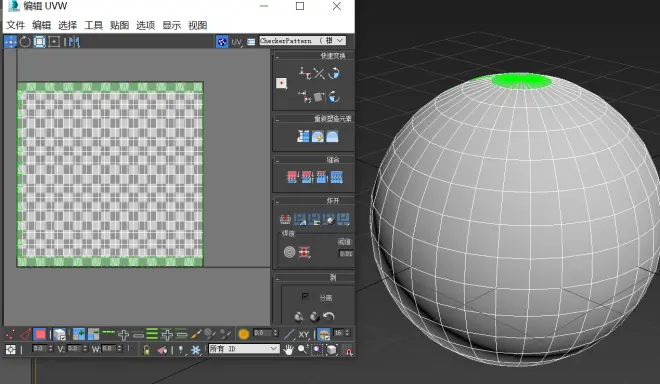Click the soft selection falloff value field
660x384 pixels.
coord(263,333)
